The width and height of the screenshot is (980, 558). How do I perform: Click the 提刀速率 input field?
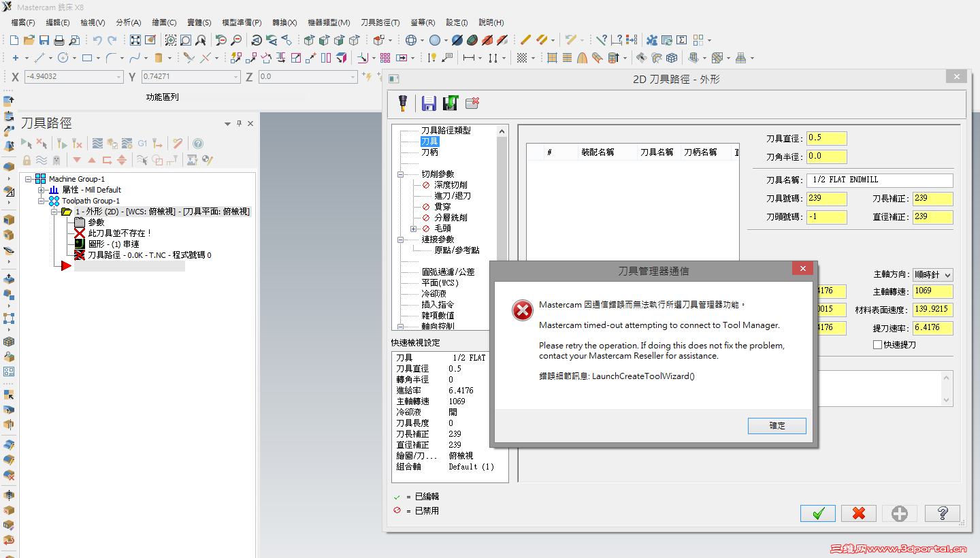932,329
